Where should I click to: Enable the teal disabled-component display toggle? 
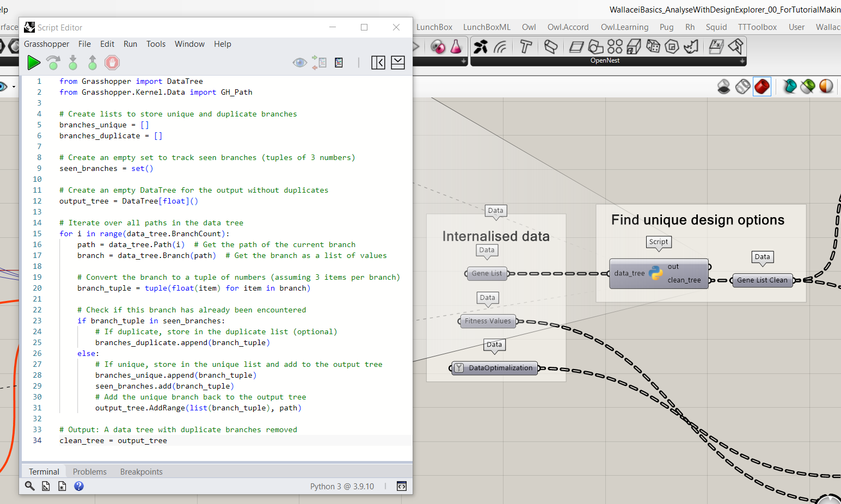tap(790, 86)
